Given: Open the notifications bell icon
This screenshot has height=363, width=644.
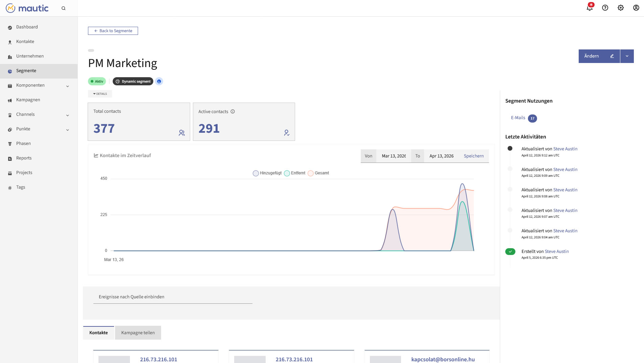Looking at the screenshot, I should 590,8.
